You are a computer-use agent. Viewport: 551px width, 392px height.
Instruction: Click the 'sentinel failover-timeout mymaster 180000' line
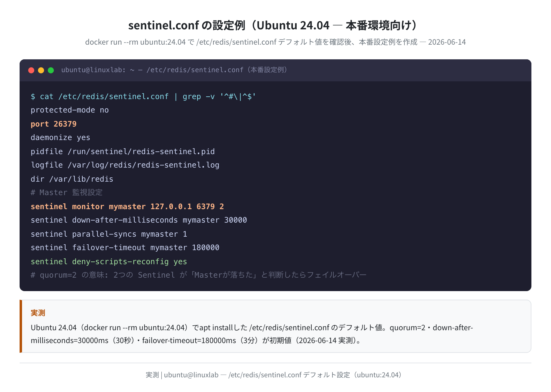(x=125, y=248)
